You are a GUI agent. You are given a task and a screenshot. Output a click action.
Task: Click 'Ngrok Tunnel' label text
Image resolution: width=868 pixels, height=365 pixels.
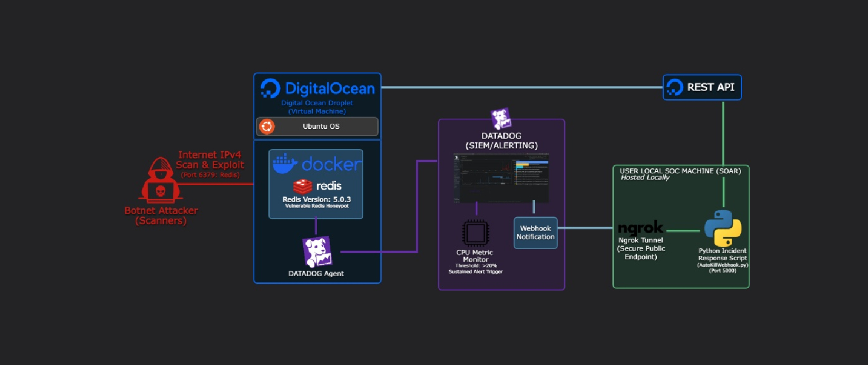point(641,240)
